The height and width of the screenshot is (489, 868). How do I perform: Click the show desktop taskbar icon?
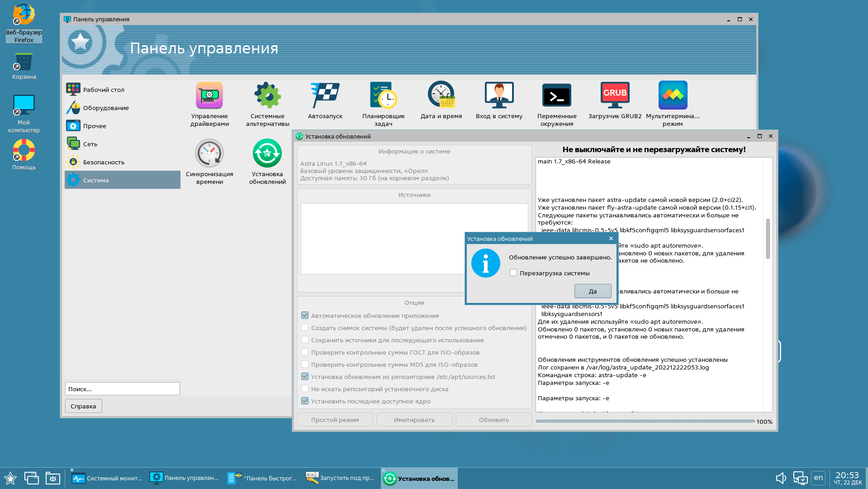(32, 478)
